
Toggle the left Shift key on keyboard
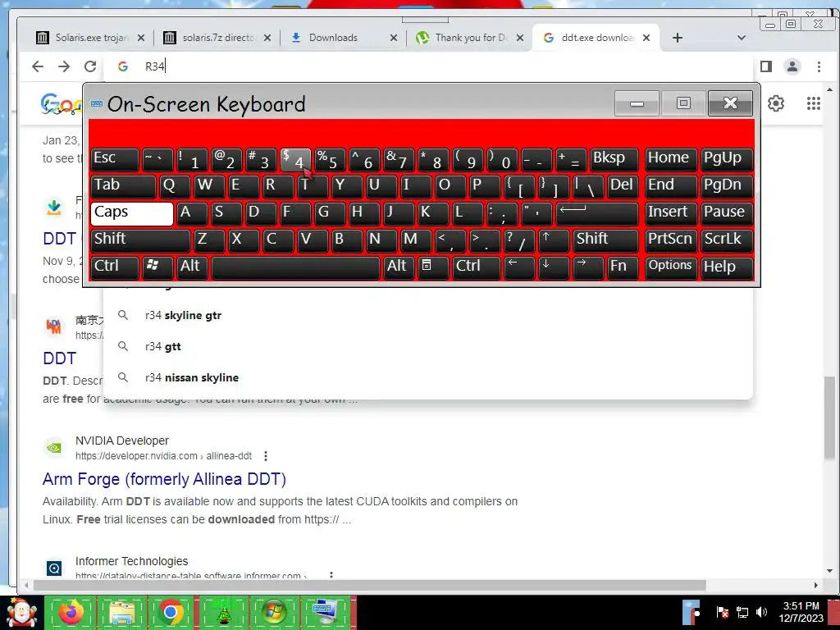[139, 240]
